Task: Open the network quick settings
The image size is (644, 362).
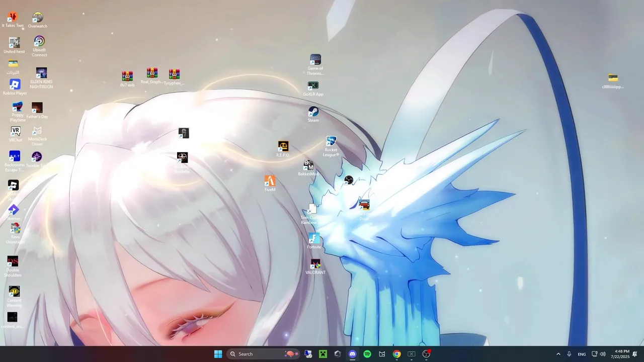Action: click(594, 354)
